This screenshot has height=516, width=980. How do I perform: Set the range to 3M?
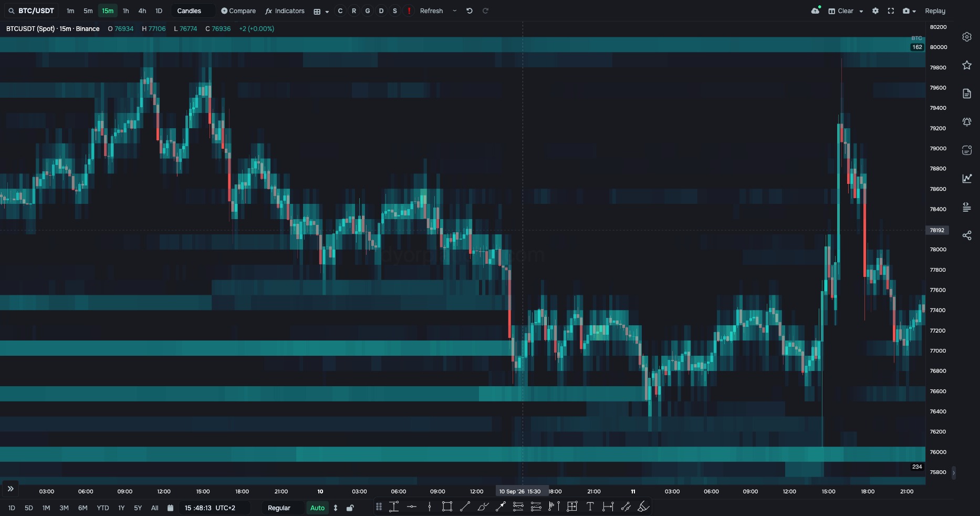tap(64, 508)
